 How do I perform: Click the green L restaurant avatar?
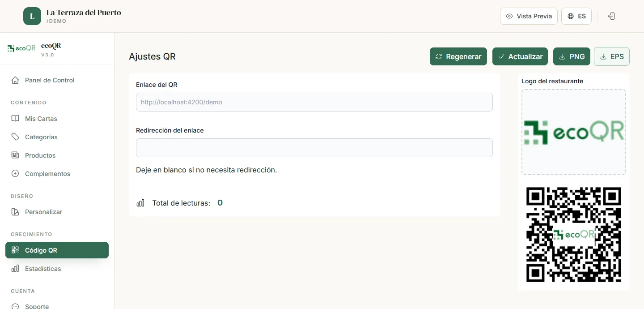pyautogui.click(x=32, y=16)
